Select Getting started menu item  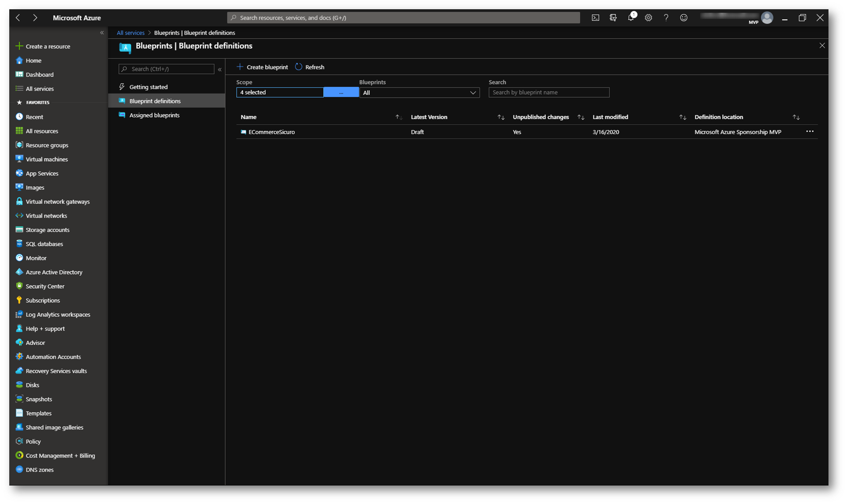[167, 87]
